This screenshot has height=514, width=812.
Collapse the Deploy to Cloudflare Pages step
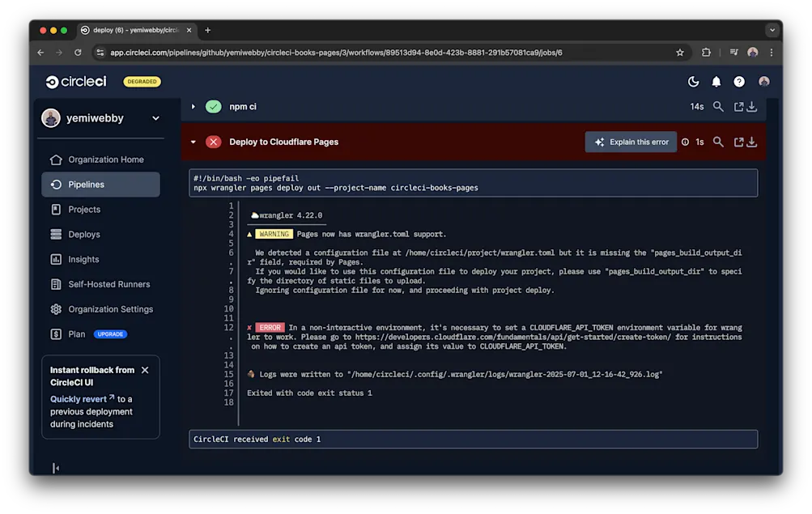point(193,142)
